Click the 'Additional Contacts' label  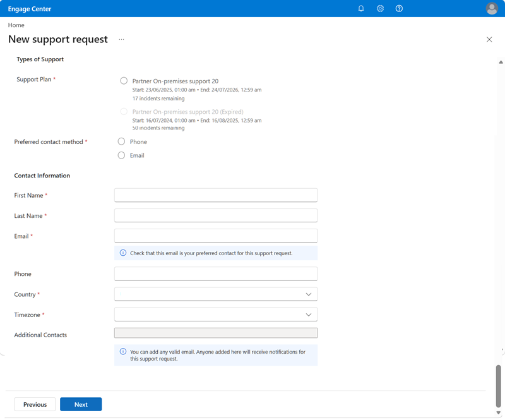[x=40, y=335]
